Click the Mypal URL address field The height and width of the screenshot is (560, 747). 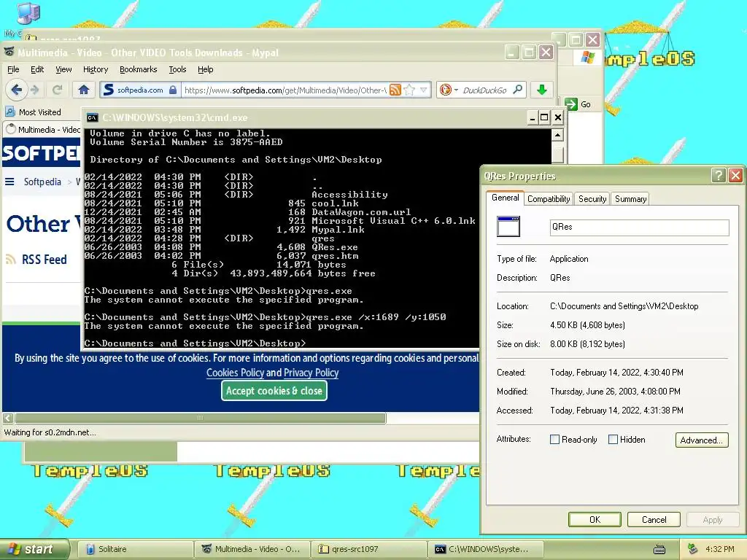tap(285, 90)
